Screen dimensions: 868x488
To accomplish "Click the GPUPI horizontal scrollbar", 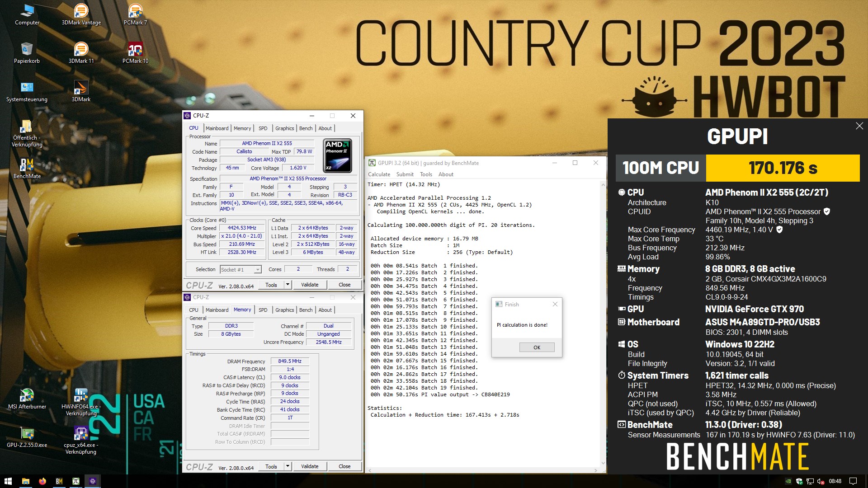I will coord(482,470).
